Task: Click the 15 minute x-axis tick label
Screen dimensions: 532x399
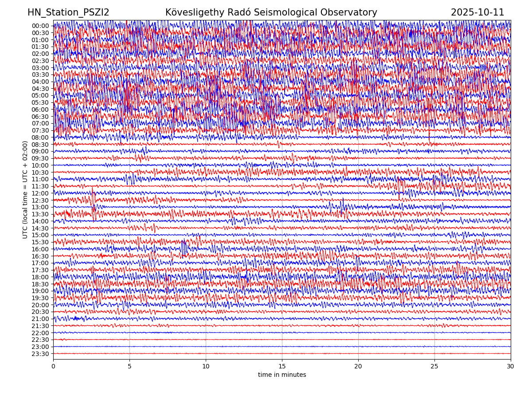Action: (x=282, y=367)
